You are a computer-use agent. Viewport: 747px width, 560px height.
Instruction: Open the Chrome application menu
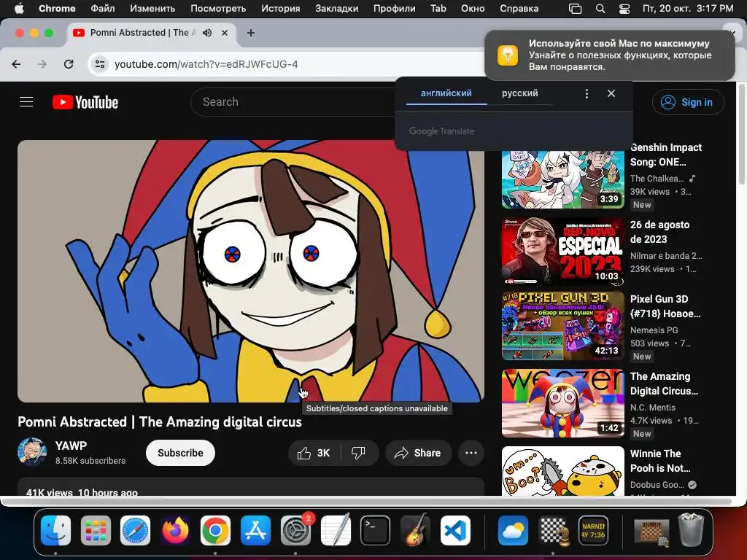(x=57, y=8)
